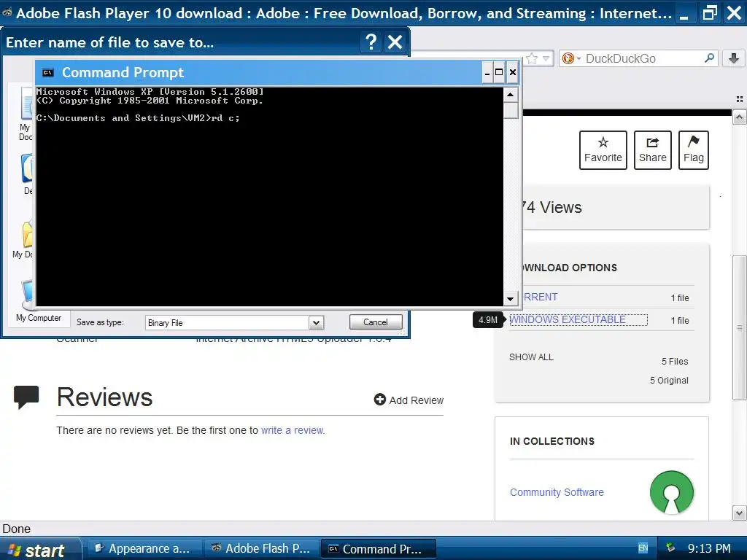This screenshot has width=747, height=560.
Task: Click the tab list grid icon in browser
Action: point(740,99)
